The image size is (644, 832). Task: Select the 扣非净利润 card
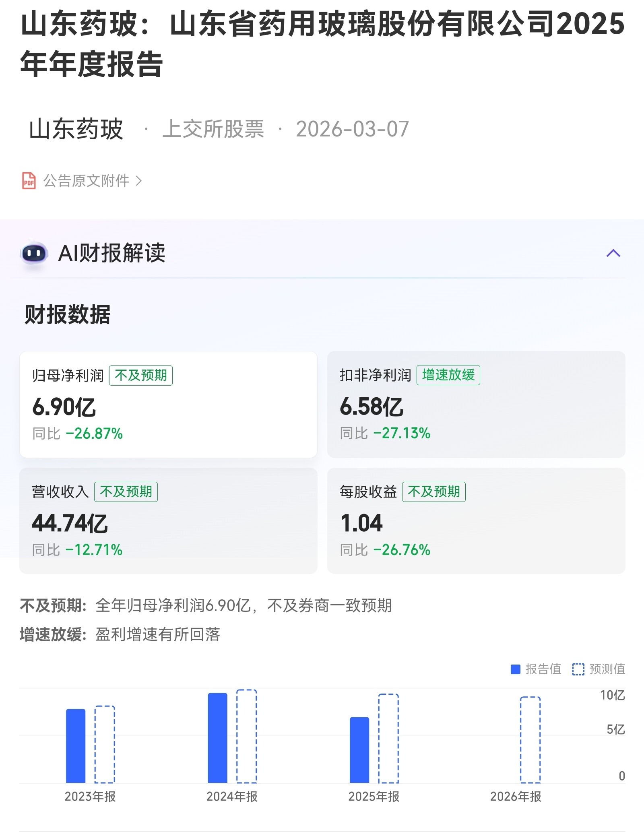pos(476,404)
